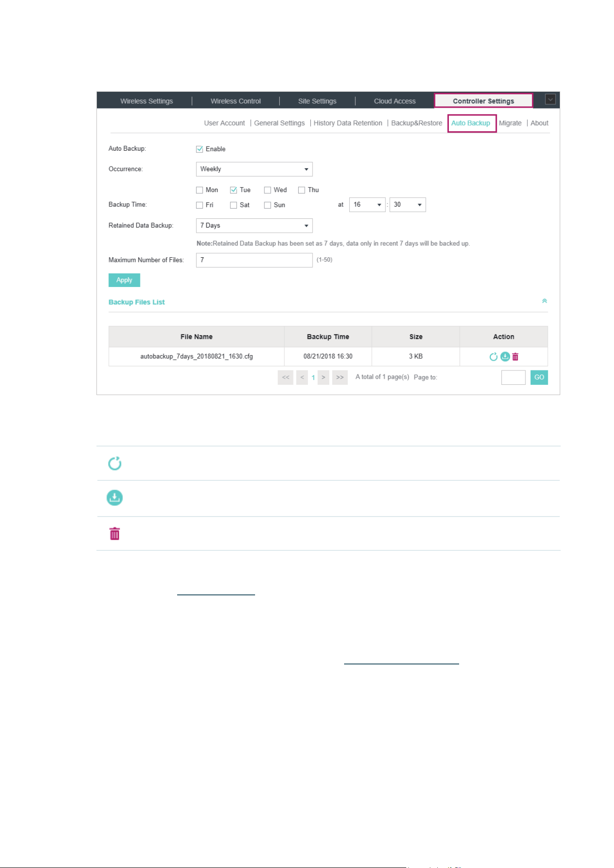Check the Wed checkbox
This screenshot has width=614, height=868.
pos(268,190)
